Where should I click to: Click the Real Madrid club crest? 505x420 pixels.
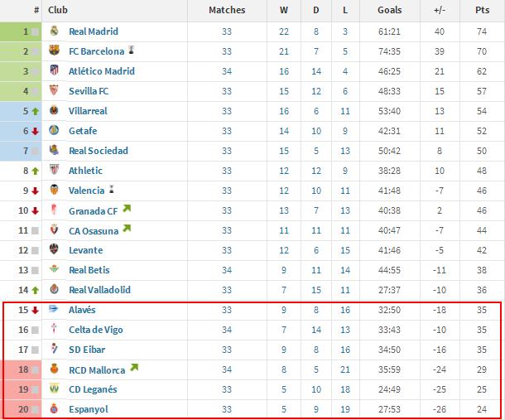54,31
